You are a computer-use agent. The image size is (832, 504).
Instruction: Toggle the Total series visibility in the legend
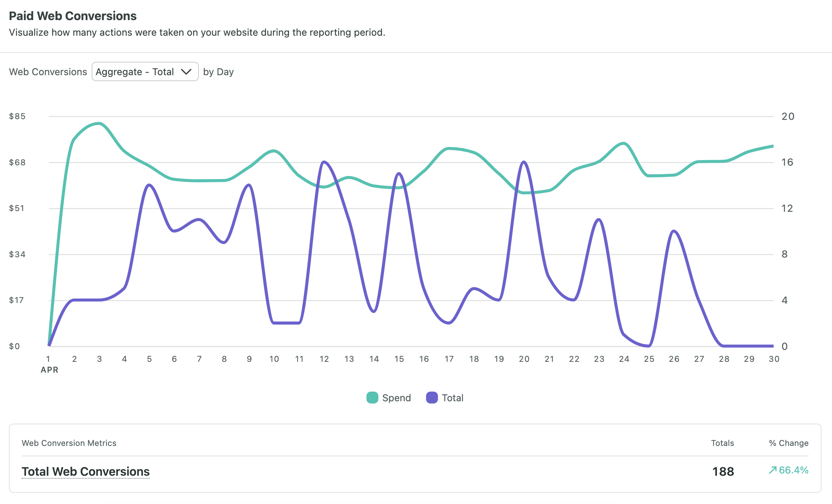445,398
